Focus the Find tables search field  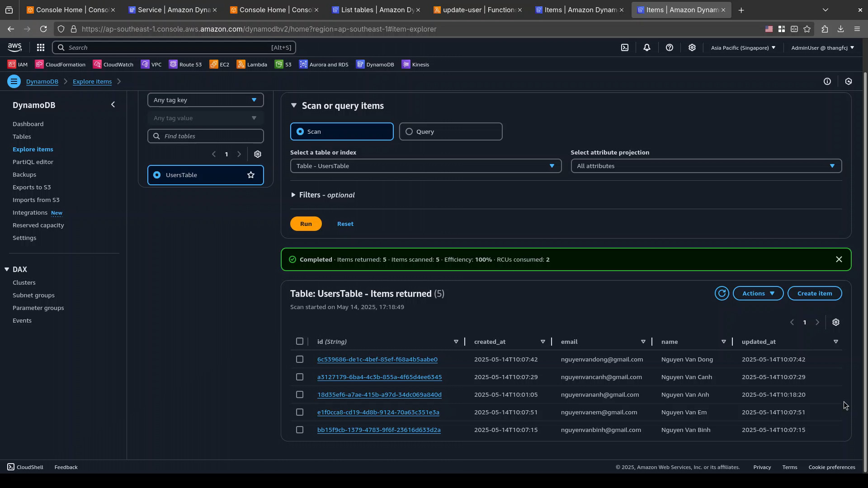pos(206,136)
